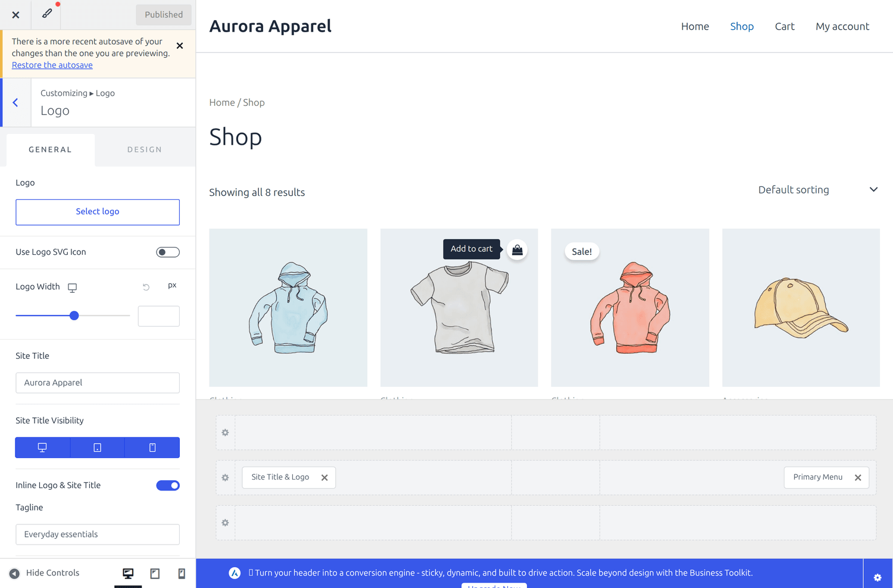Click the Select logo button
The image size is (893, 588).
(x=98, y=212)
